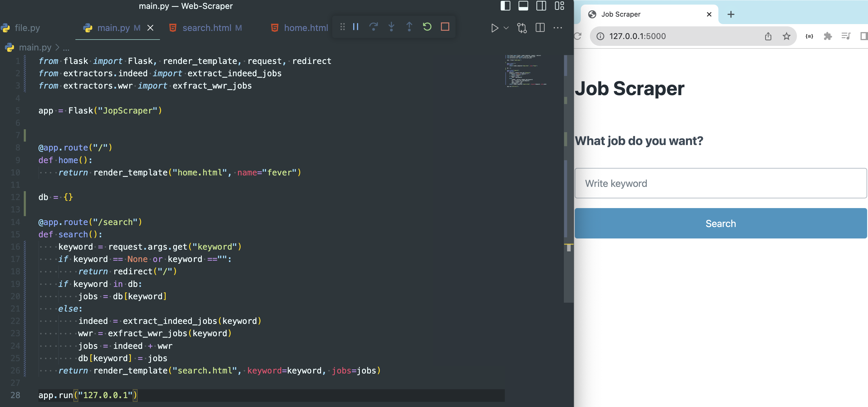Open the editor More Actions ellipsis menu
Viewport: 868px width, 407px height.
558,28
